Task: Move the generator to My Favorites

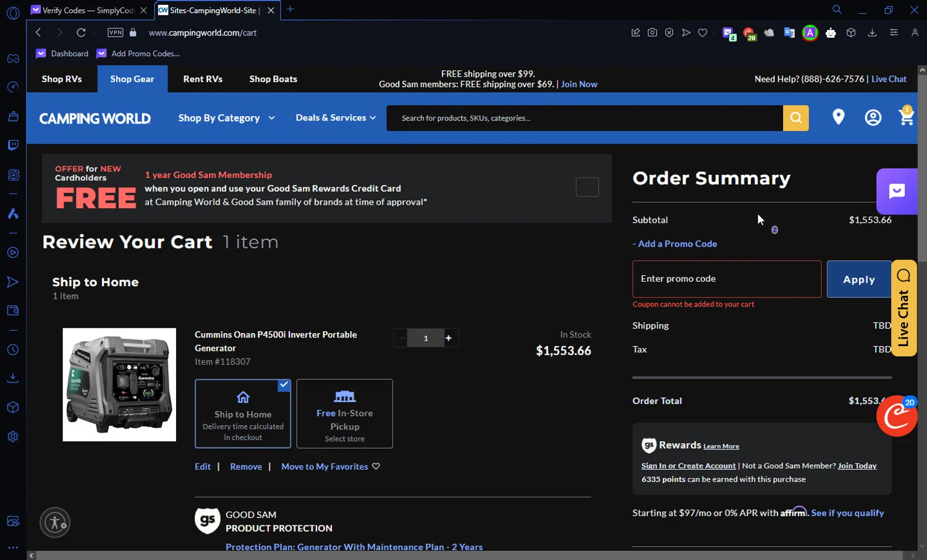Action: (x=331, y=467)
